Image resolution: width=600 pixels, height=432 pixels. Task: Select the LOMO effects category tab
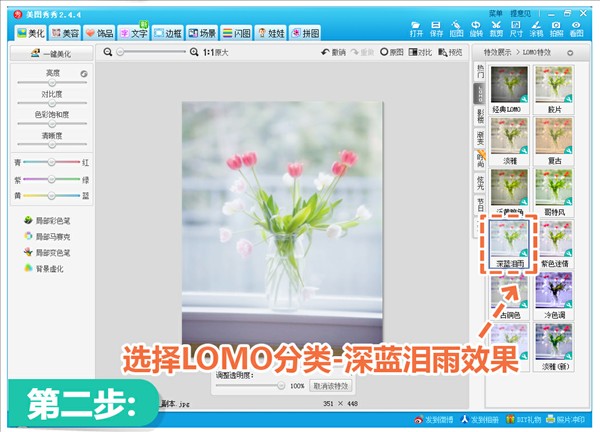pyautogui.click(x=480, y=94)
